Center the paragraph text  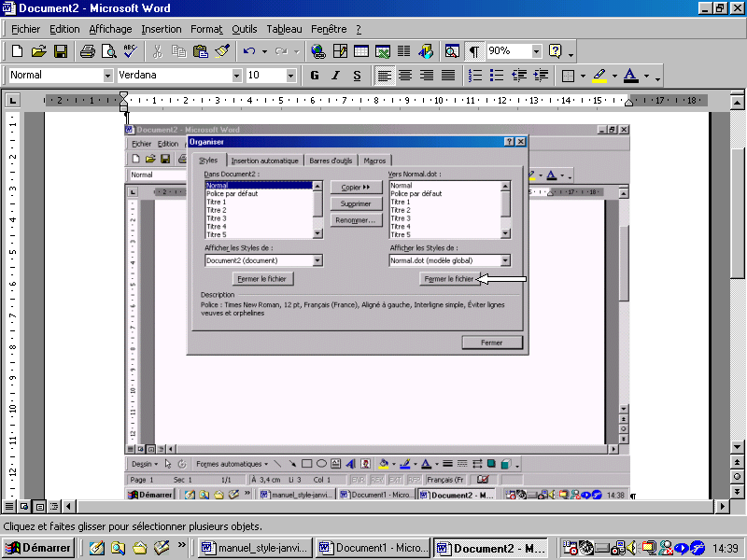point(405,76)
